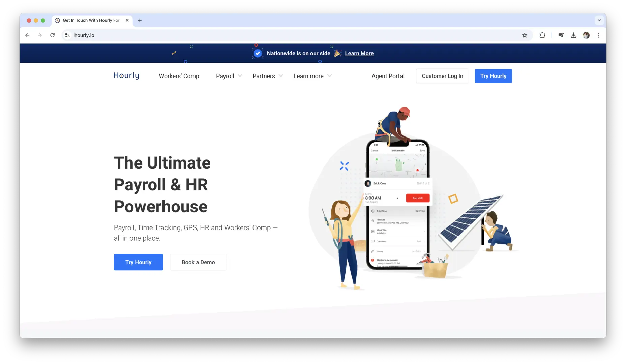
Task: Open the Chrome profile avatar
Action: (x=586, y=35)
